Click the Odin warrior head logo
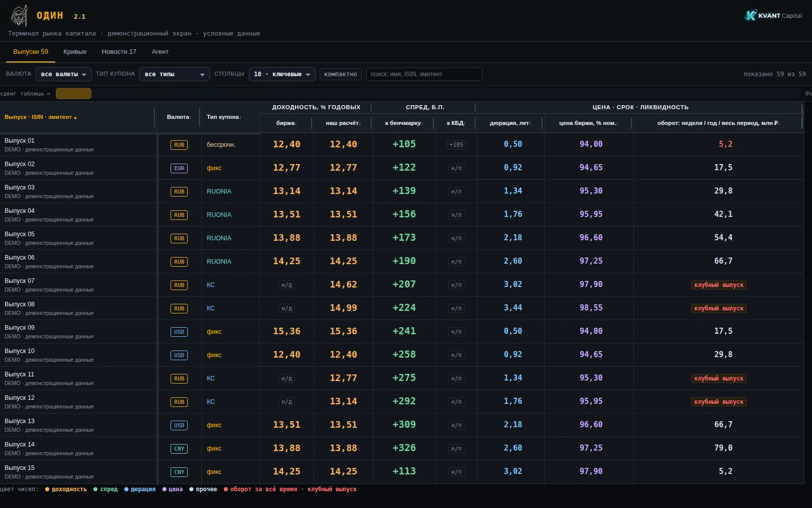 click(19, 16)
